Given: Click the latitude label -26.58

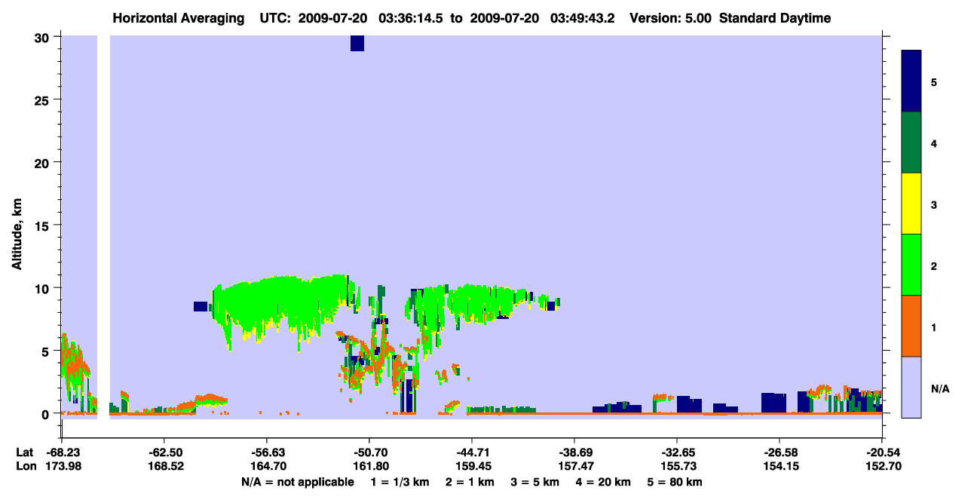Looking at the screenshot, I should click(779, 452).
